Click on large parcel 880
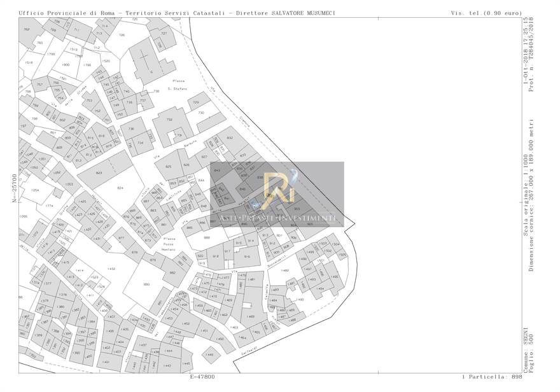This screenshot has height=392, width=560. (147, 284)
